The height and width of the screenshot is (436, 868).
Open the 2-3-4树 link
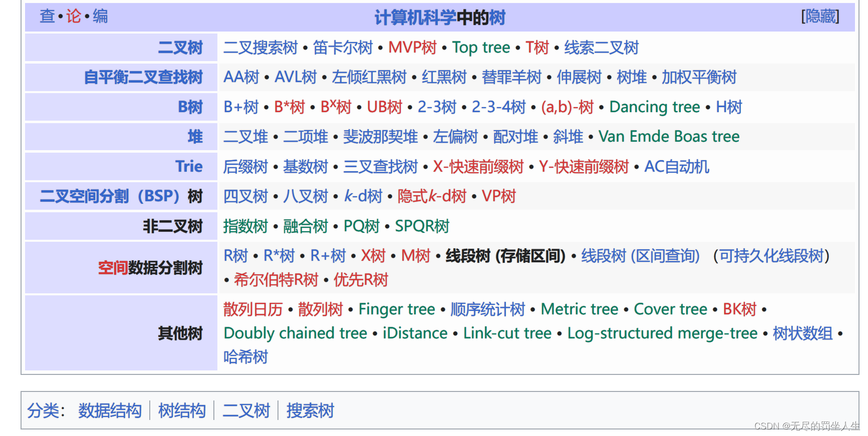[x=499, y=107]
